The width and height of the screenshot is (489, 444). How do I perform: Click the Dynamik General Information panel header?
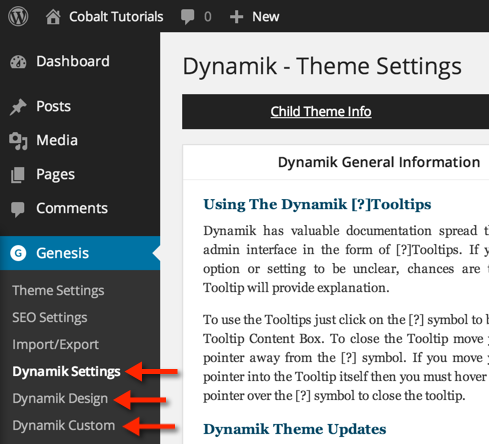(379, 162)
